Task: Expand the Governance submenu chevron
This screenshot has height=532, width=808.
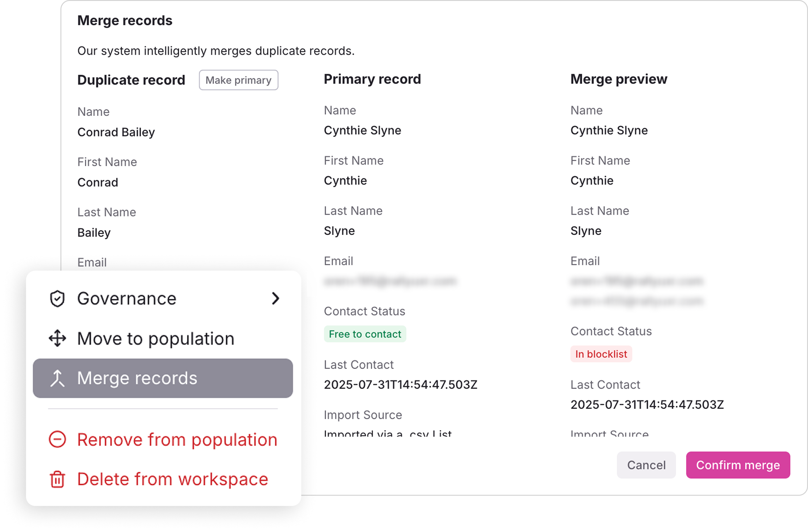Action: (275, 299)
